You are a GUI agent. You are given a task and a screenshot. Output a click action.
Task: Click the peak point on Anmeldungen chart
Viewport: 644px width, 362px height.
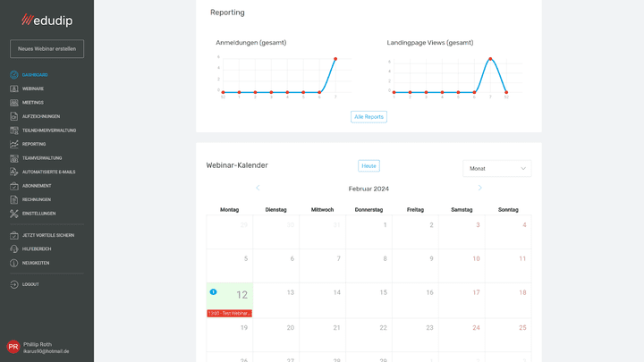[x=335, y=59]
